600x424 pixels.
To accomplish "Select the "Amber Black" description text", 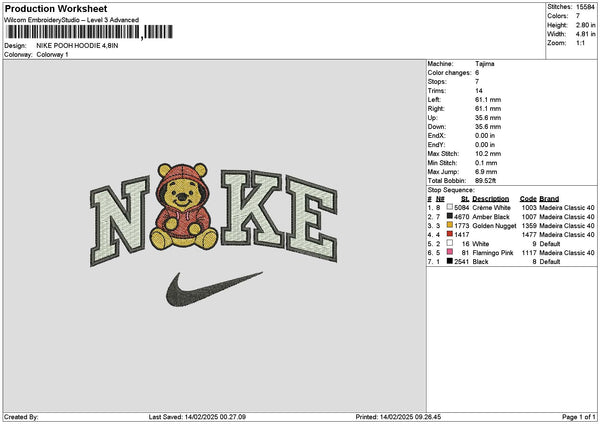I will (491, 217).
